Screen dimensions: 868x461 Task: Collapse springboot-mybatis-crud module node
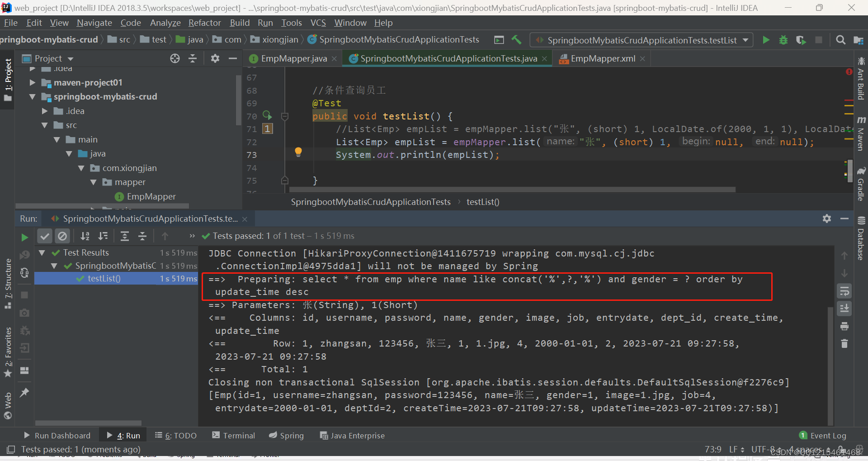(32, 97)
